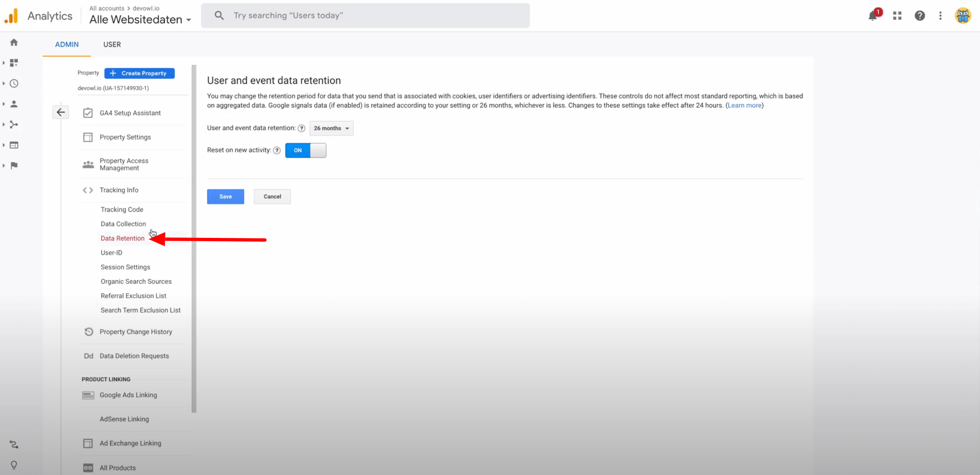
Task: Switch to the USER tab
Action: (x=112, y=44)
